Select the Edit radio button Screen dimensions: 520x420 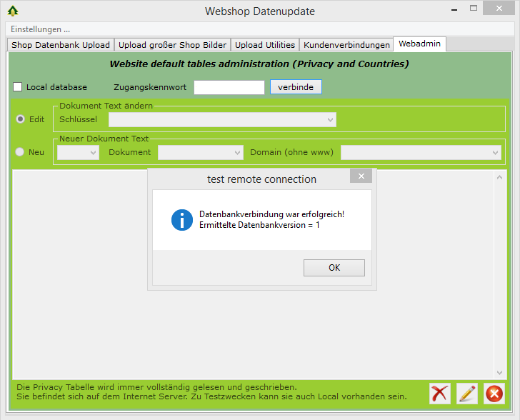click(20, 119)
